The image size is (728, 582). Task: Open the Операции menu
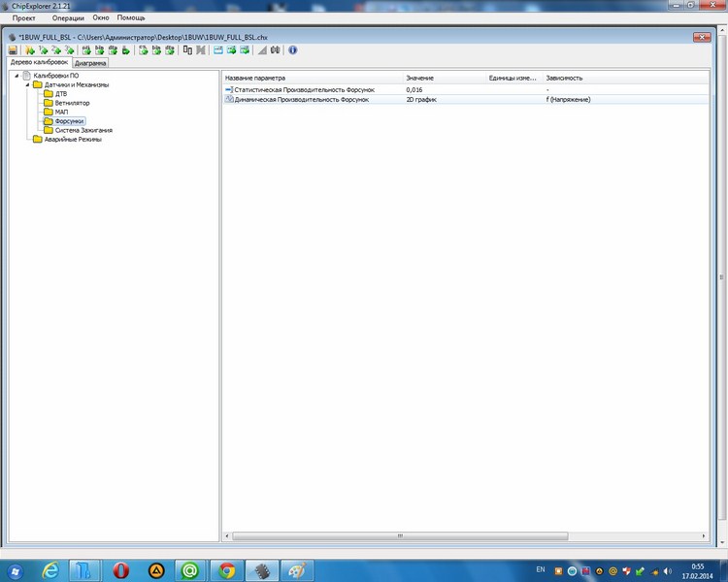pyautogui.click(x=68, y=18)
